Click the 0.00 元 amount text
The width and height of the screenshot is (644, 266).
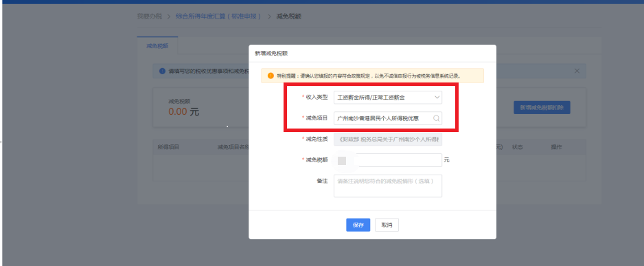click(x=183, y=111)
